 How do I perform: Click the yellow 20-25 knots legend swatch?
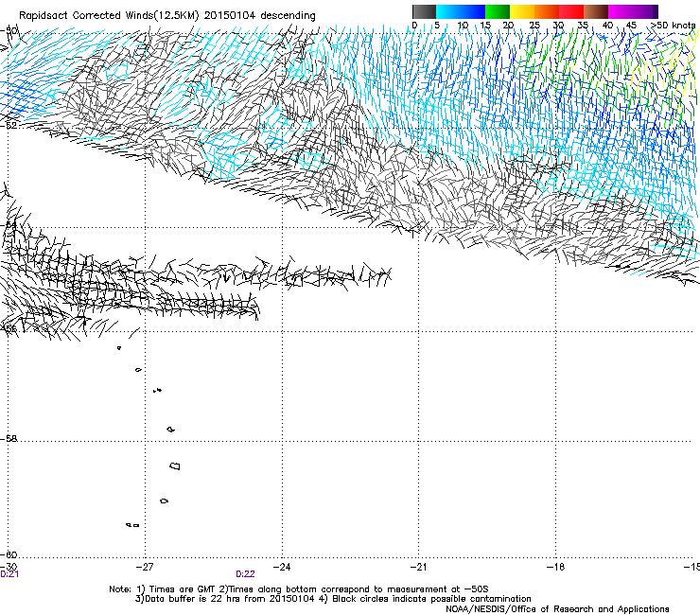522,11
